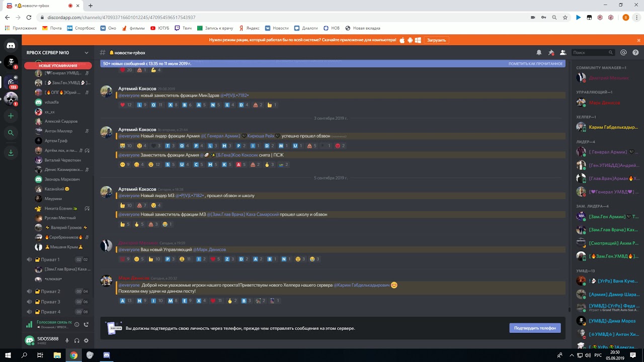Close the orange download banner
The image size is (644, 362).
coord(638,40)
